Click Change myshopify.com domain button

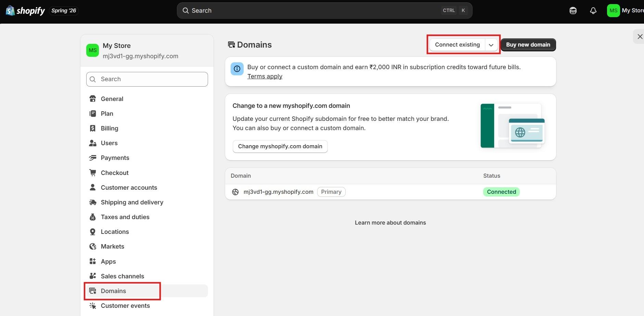click(280, 147)
